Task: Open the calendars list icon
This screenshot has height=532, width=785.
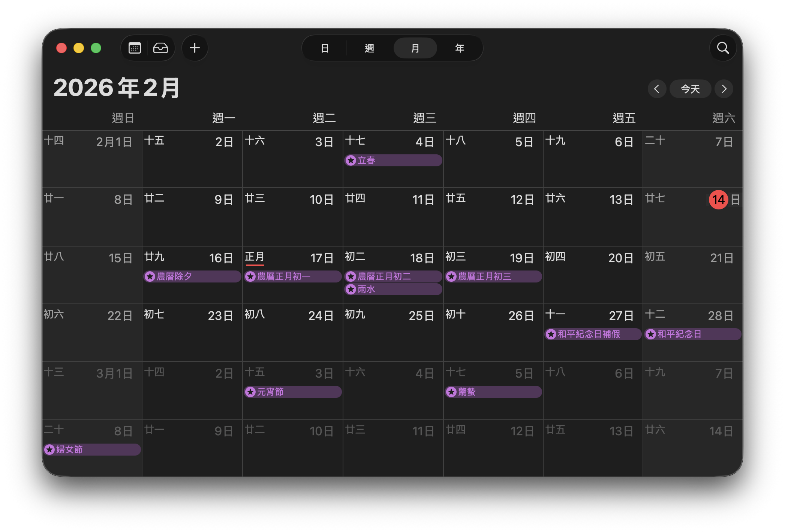Action: point(135,48)
